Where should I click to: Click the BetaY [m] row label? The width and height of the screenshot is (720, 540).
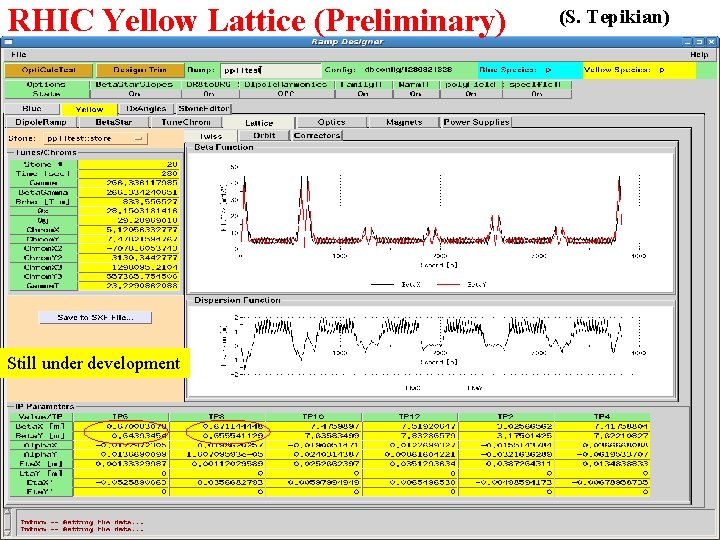click(x=41, y=436)
